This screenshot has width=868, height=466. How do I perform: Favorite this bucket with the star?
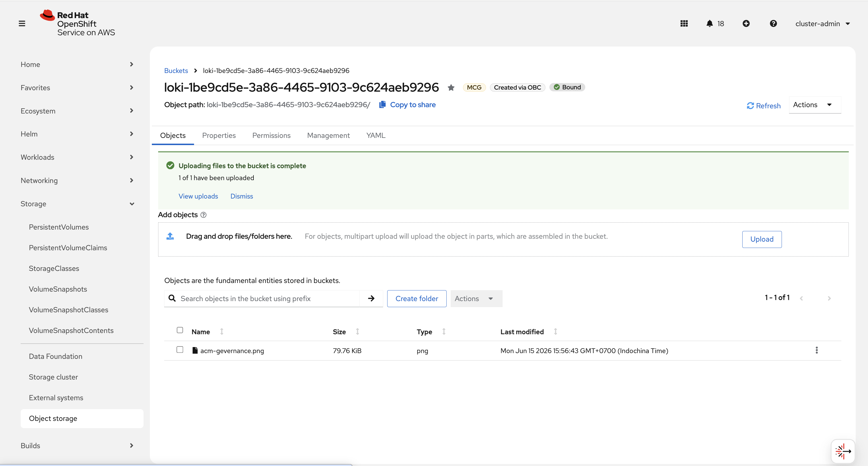tap(451, 88)
